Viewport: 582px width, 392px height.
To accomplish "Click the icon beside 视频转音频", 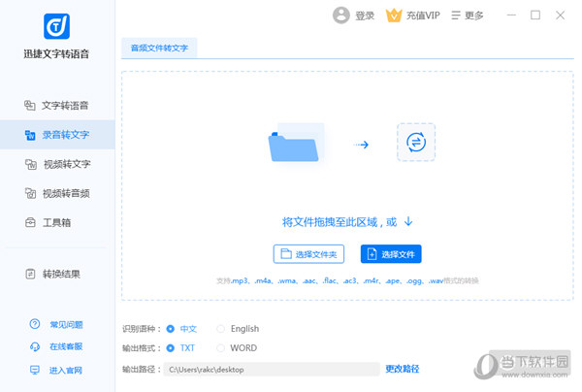I will click(30, 193).
